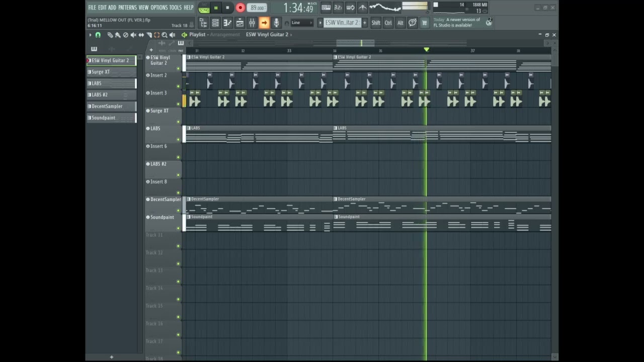Expand ESW Vinyl Guitar 2 breadcrumb arrow

coord(292,35)
